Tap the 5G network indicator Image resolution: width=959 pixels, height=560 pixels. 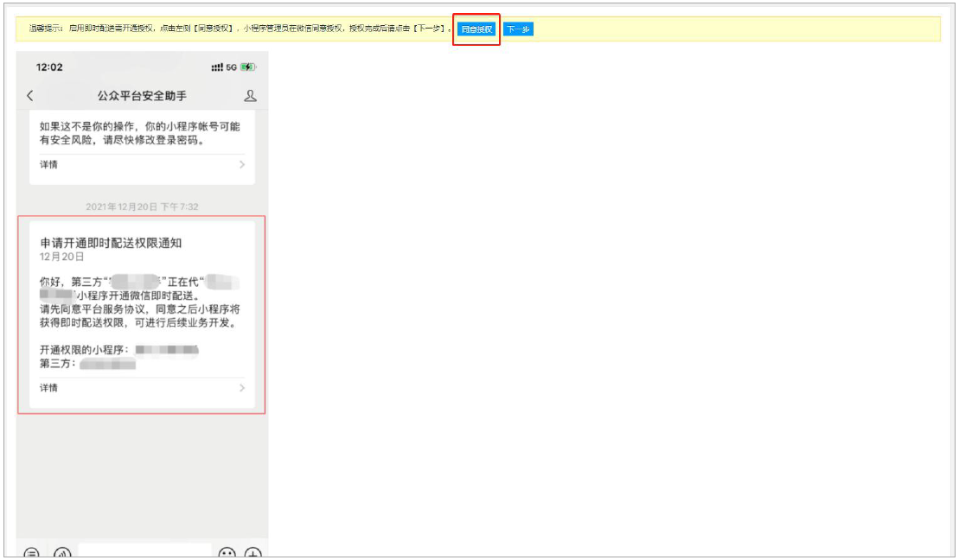pos(232,67)
